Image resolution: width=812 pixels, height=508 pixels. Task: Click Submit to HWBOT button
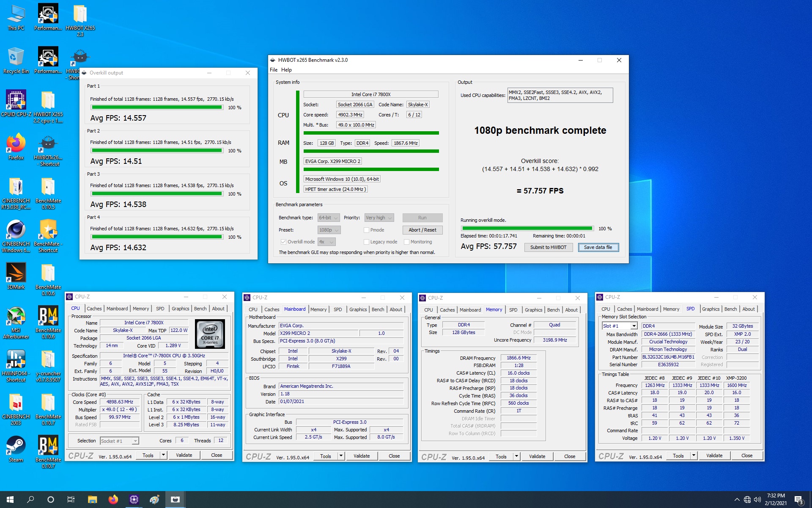pos(548,247)
